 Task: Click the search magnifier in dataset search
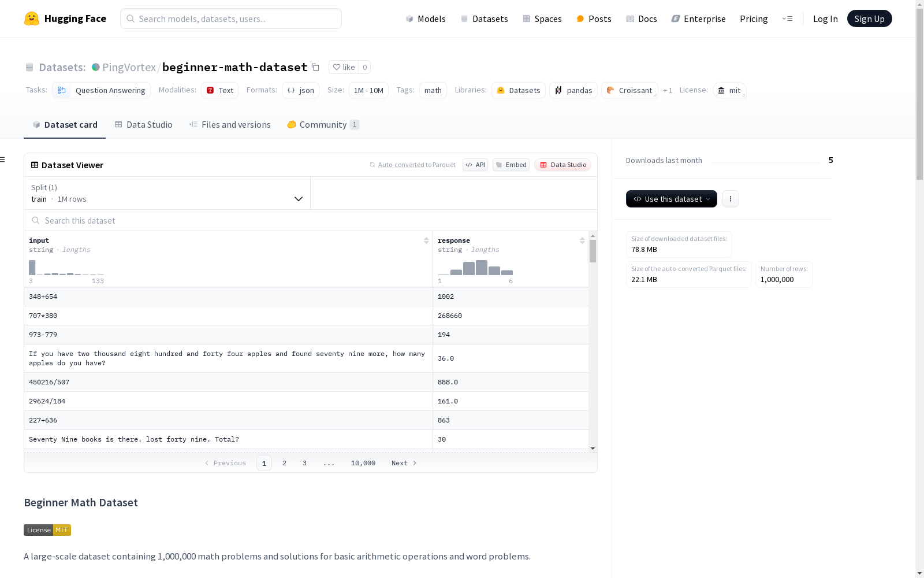pyautogui.click(x=36, y=220)
